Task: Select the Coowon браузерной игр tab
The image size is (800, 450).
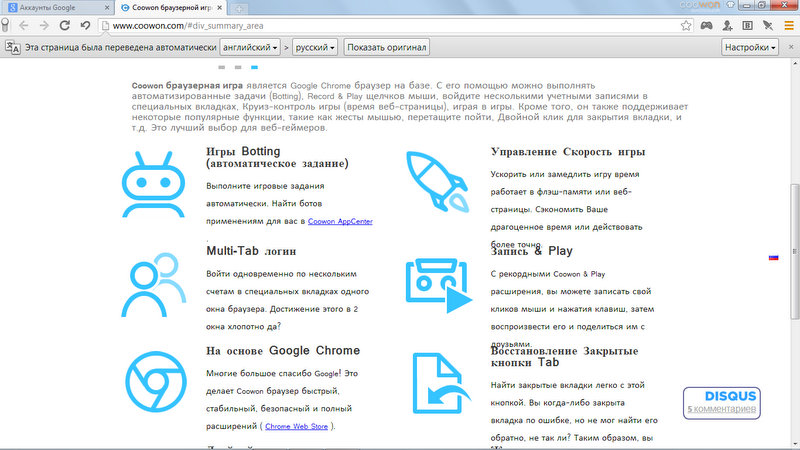Action: pos(172,8)
